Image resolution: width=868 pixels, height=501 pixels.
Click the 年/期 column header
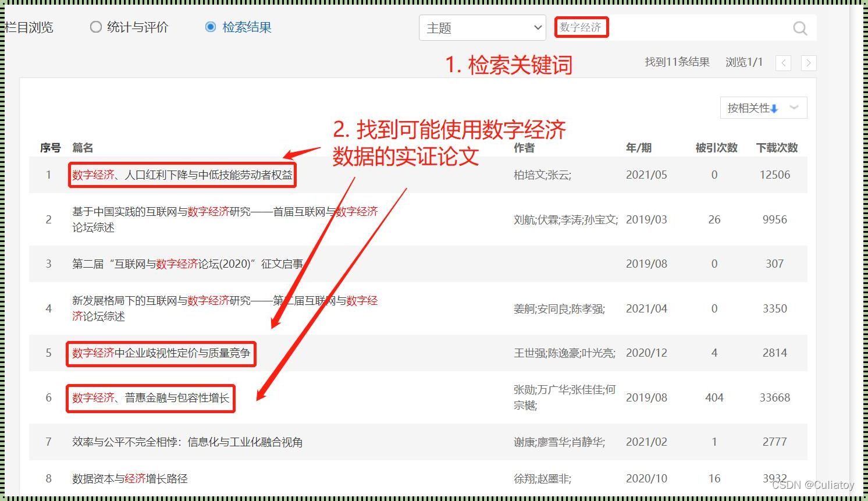click(x=638, y=148)
